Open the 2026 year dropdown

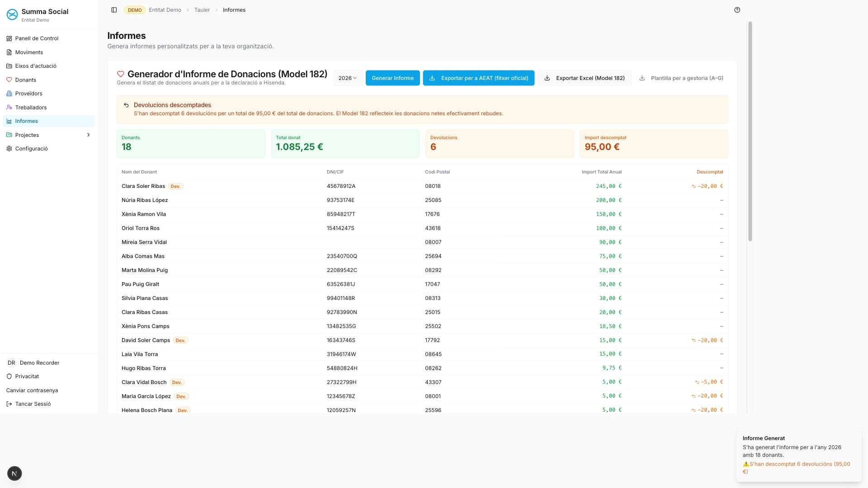click(x=348, y=78)
